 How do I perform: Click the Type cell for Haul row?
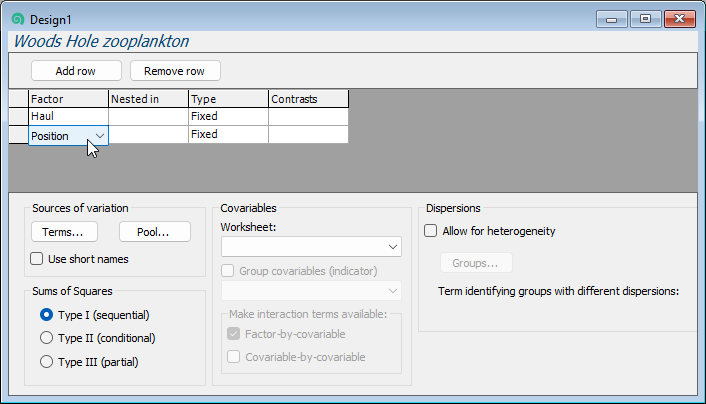click(228, 117)
